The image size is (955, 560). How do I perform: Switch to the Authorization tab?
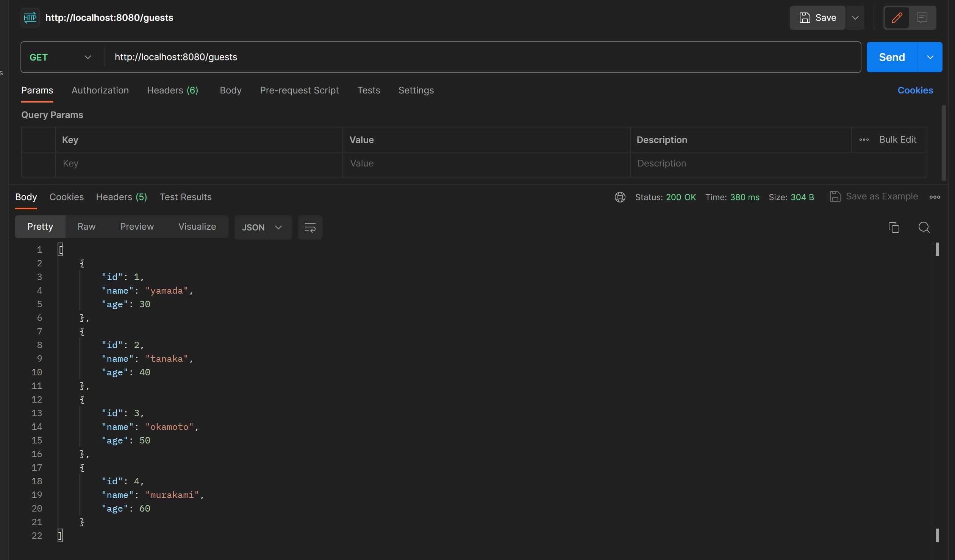point(100,90)
